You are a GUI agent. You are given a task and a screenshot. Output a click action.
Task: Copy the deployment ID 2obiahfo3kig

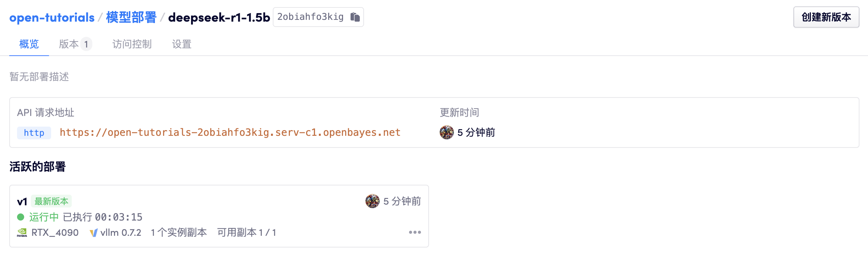pos(355,17)
